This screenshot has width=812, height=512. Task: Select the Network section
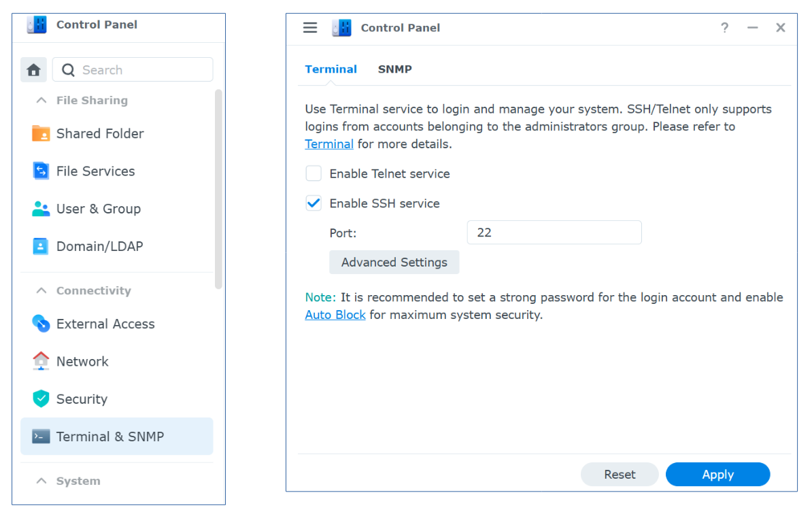pyautogui.click(x=82, y=362)
